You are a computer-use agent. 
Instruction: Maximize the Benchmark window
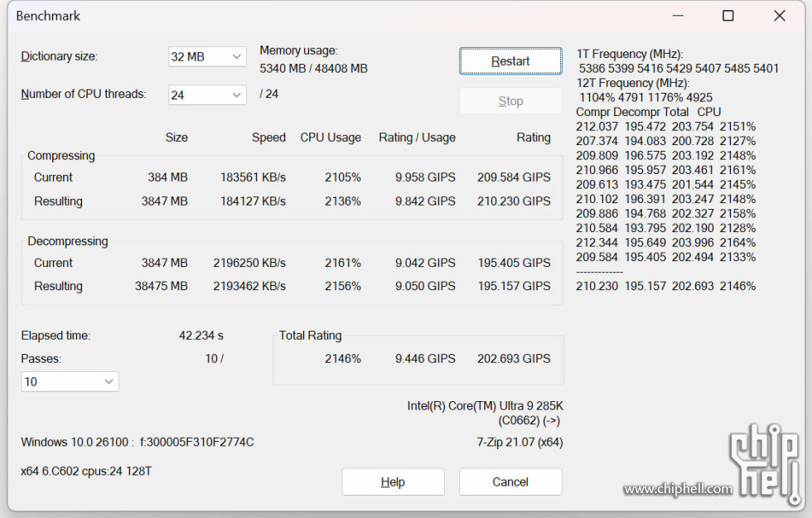pos(727,16)
